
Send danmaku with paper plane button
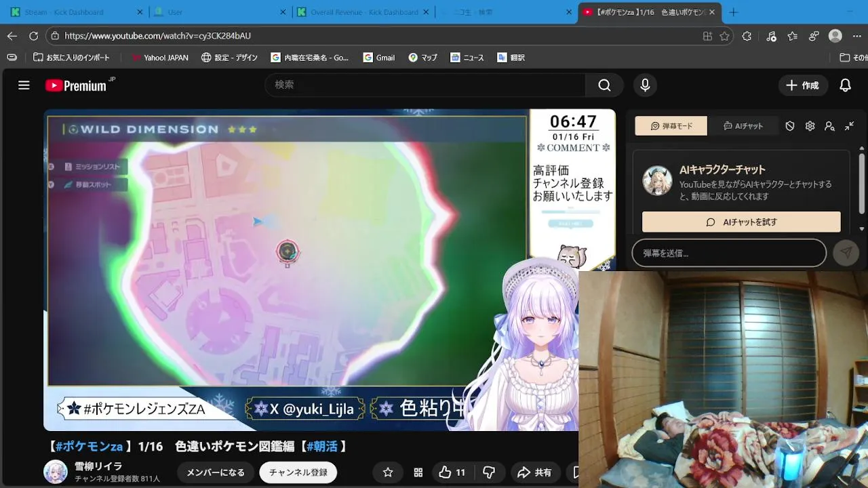coord(846,253)
